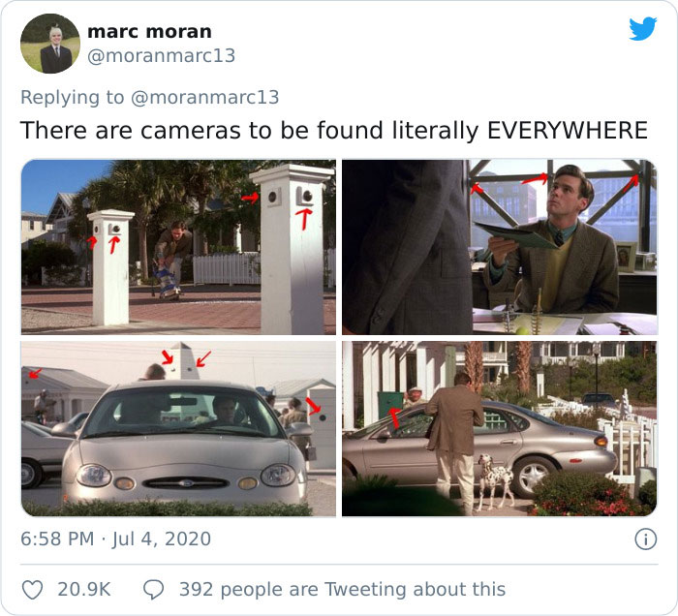This screenshot has height=616, width=678.
Task: Click the Dalmatian dog in bottom-right photo
Action: (x=494, y=480)
